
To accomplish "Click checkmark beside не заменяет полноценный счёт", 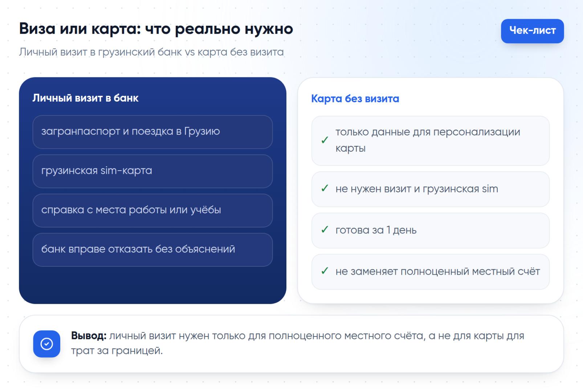I will point(325,271).
